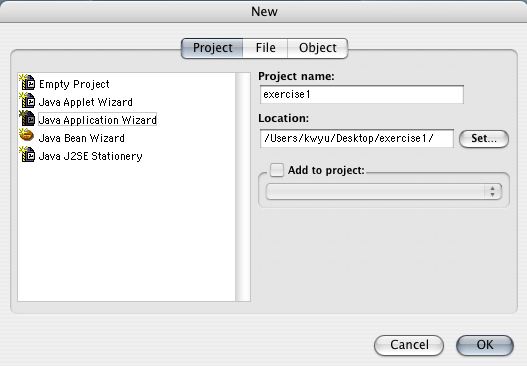The width and height of the screenshot is (527, 366).
Task: Click the dropdown's up-down arrows
Action: [x=492, y=192]
